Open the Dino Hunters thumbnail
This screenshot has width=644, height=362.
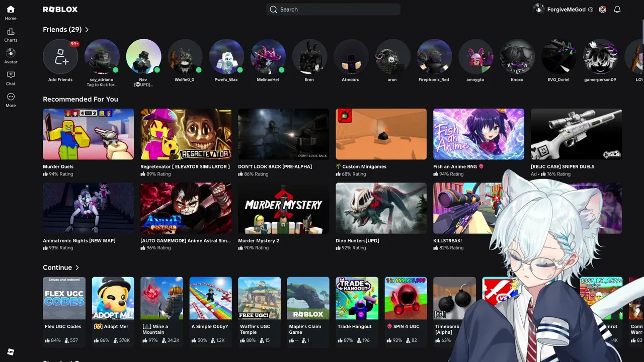coord(381,208)
